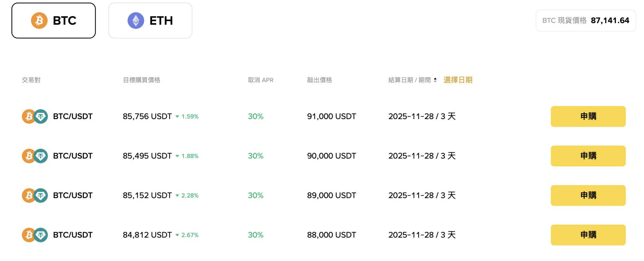Click knockout price 91,000 USDT
The image size is (644, 261).
point(331,116)
